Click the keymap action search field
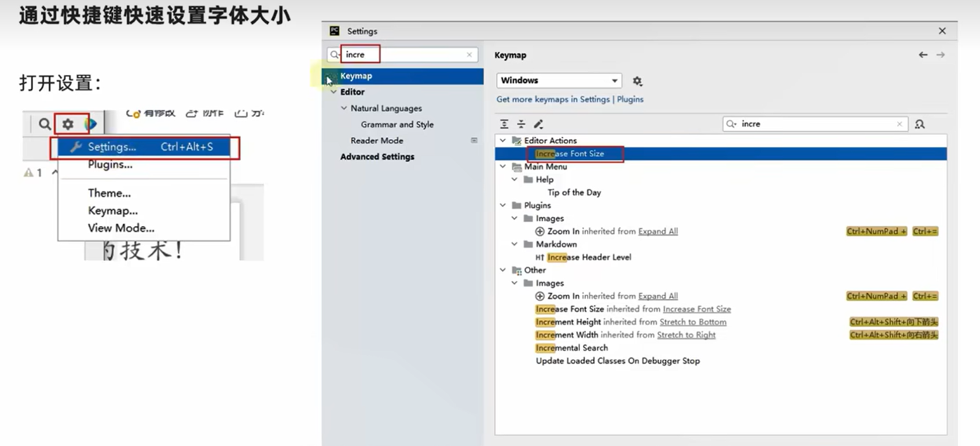Image resolution: width=980 pixels, height=446 pixels. (x=815, y=124)
